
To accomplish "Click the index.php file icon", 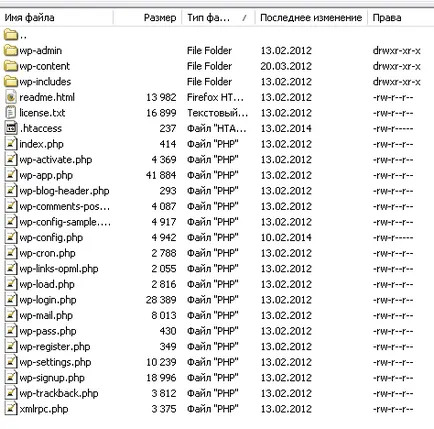I will [x=11, y=144].
